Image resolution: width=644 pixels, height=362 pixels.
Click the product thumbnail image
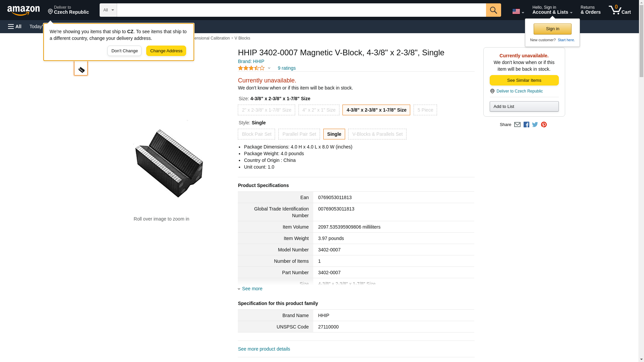[81, 69]
